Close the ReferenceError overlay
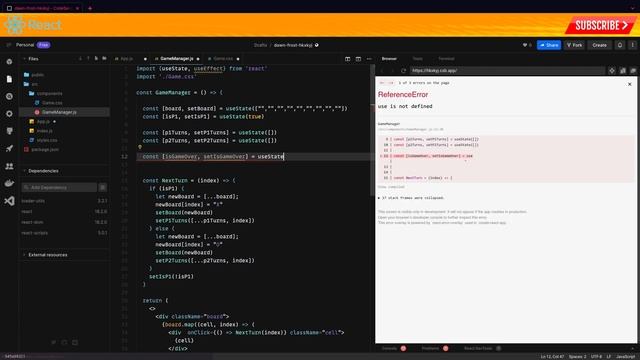This screenshot has height=360, width=640. tap(629, 84)
